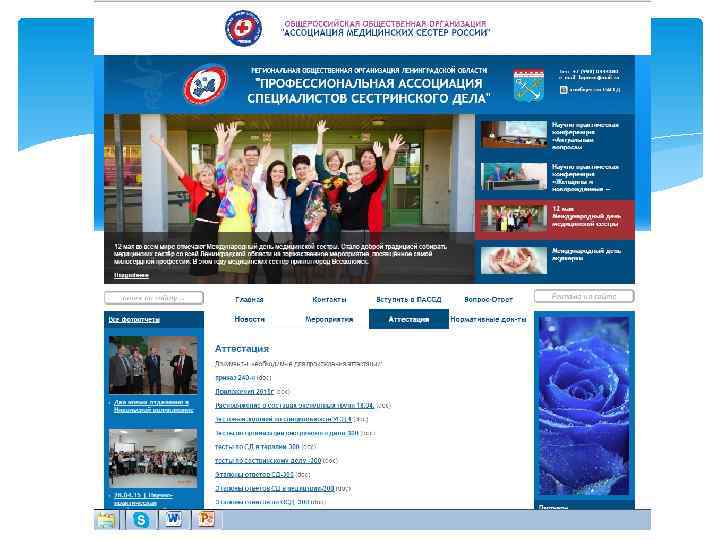
Task: Open Skype from the taskbar
Action: (141, 520)
